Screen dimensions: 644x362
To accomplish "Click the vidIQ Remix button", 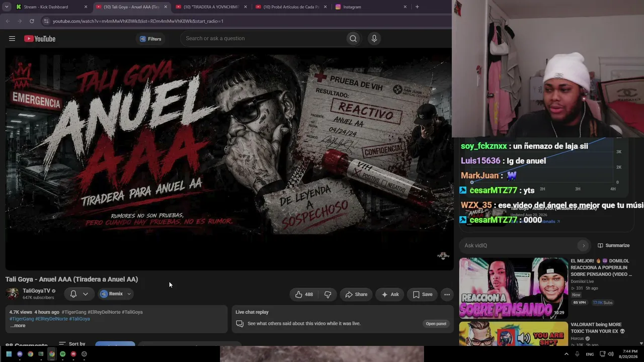I will tap(112, 294).
